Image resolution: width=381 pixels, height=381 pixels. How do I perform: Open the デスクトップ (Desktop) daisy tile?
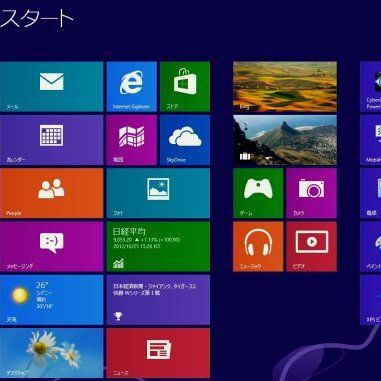[52, 353]
